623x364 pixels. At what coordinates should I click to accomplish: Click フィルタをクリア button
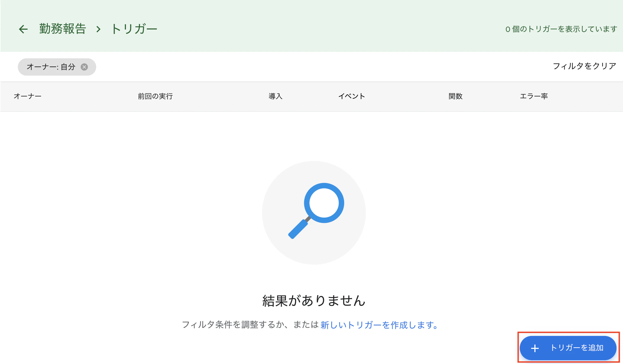584,66
